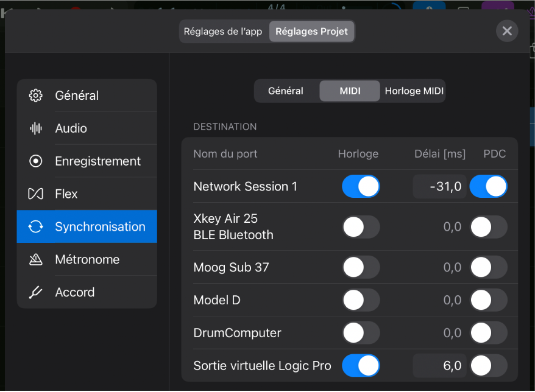Select the Flex settings icon
This screenshot has height=392, width=535.
35,194
